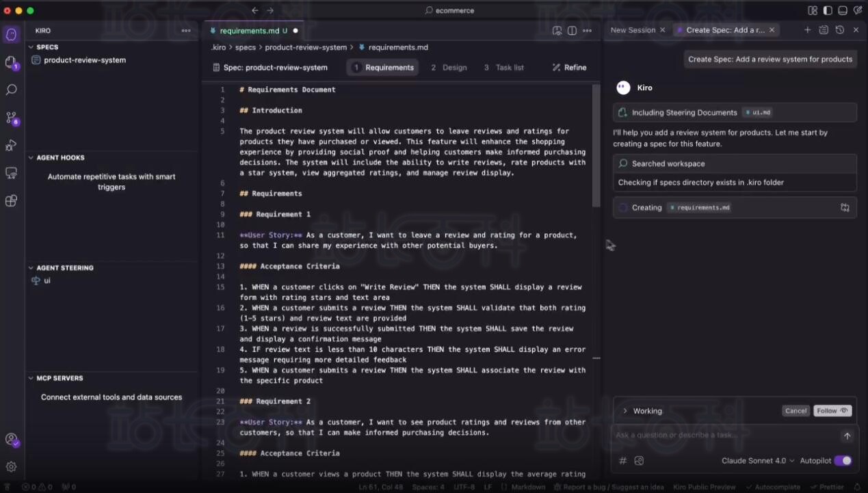
Task: Expand the Working status chevron
Action: (x=624, y=411)
